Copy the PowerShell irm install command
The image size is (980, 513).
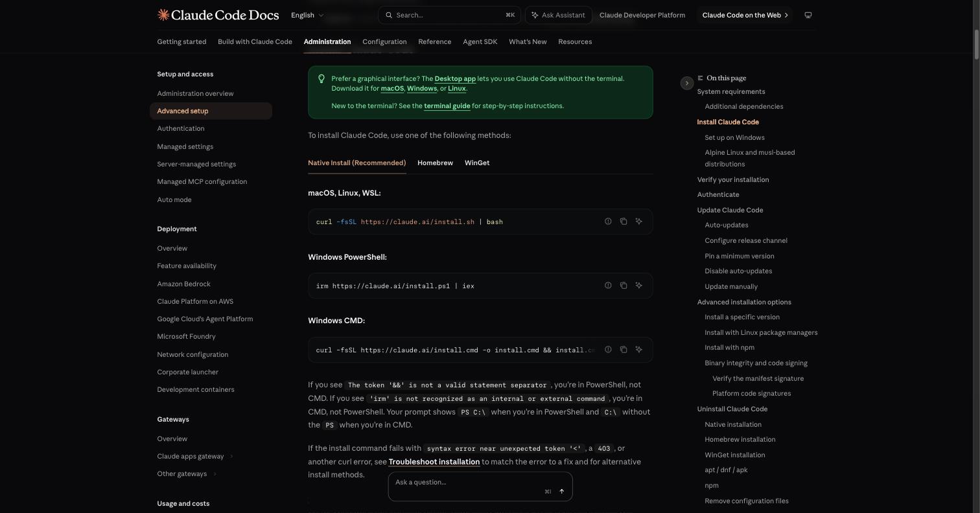click(x=624, y=286)
